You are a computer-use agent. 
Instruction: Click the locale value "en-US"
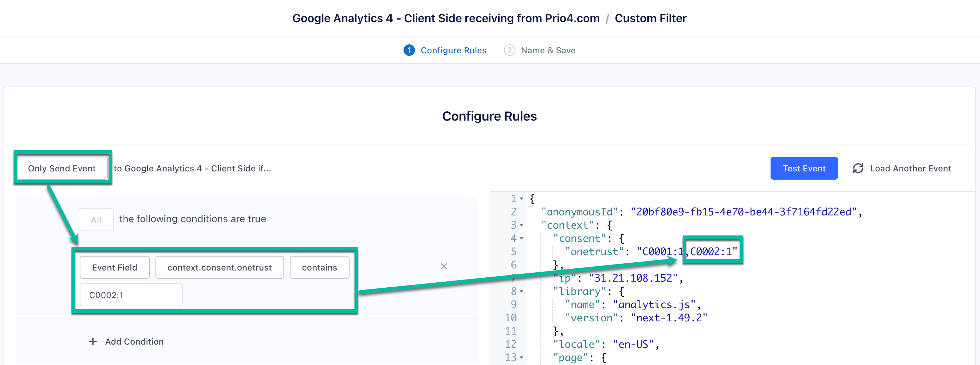(x=633, y=344)
